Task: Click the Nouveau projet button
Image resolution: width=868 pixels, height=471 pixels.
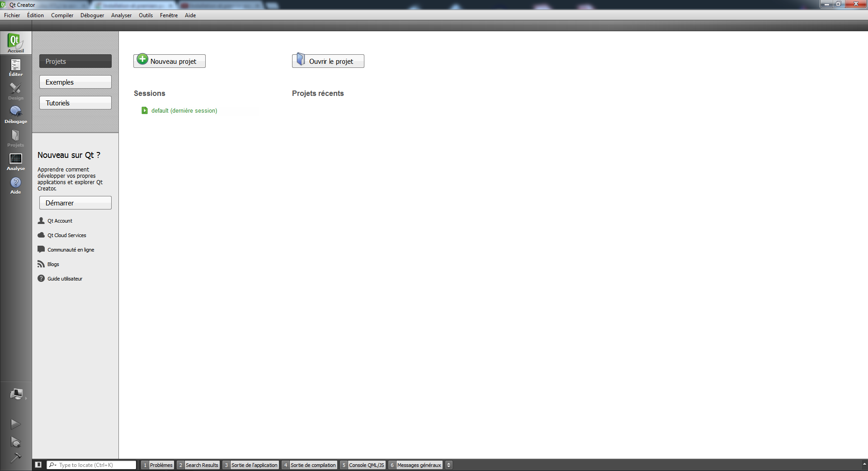Action: click(x=170, y=61)
